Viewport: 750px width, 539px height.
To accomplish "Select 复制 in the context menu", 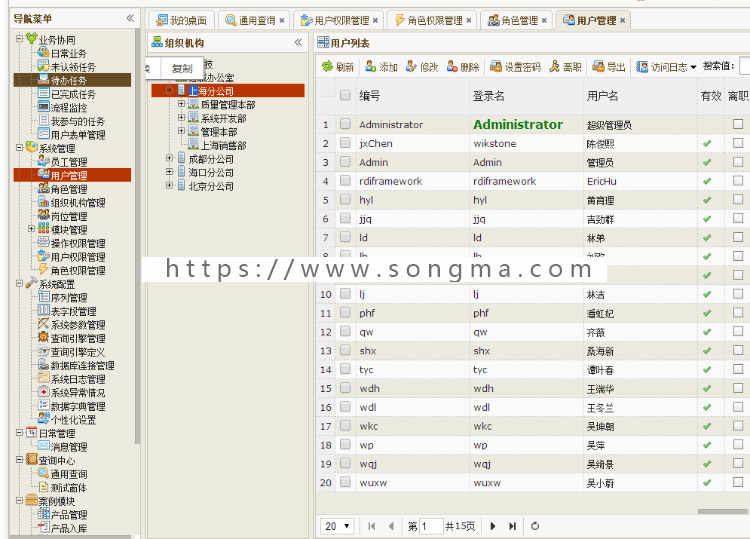I will pyautogui.click(x=182, y=68).
